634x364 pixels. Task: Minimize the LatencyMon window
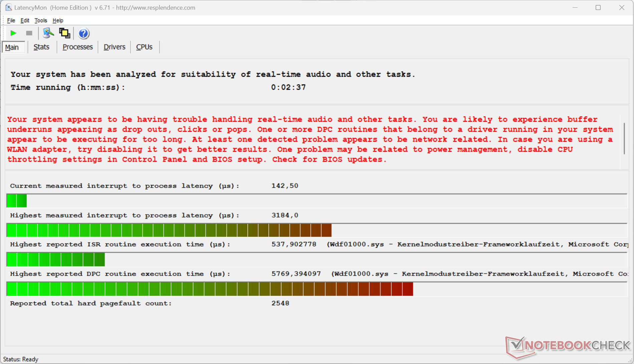575,7
